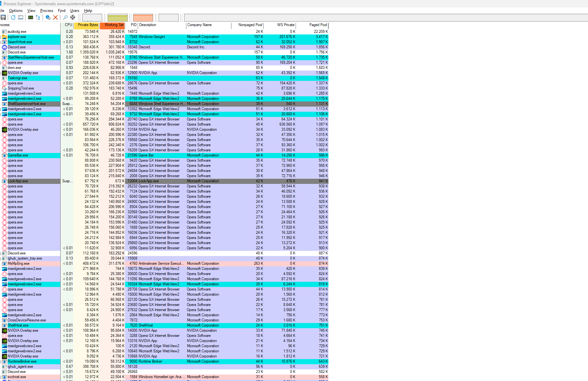Open the Help menu
Viewport: 588px width, 381px height.
88,11
